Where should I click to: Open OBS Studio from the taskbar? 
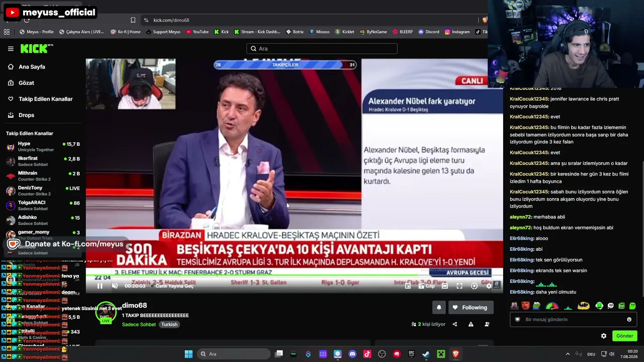tap(382, 354)
